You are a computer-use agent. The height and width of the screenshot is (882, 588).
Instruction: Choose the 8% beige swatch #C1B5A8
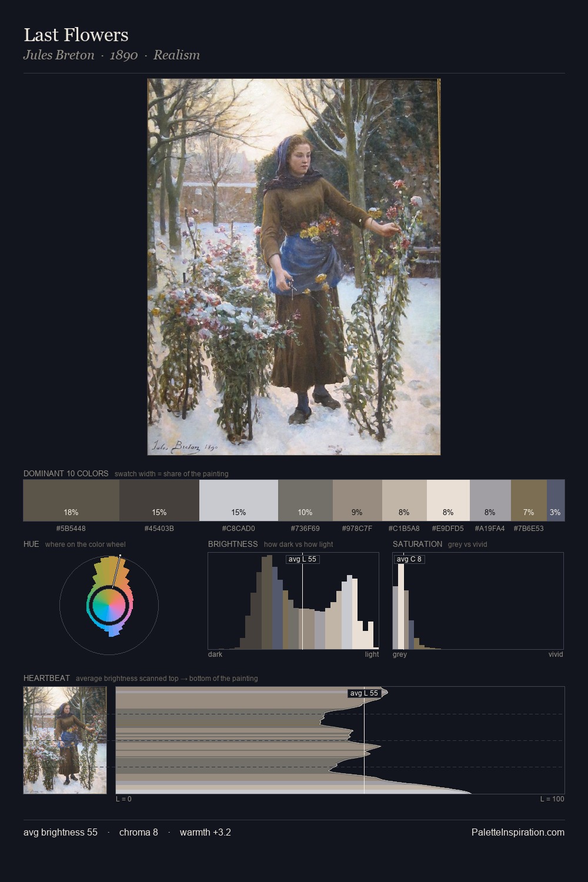click(405, 500)
